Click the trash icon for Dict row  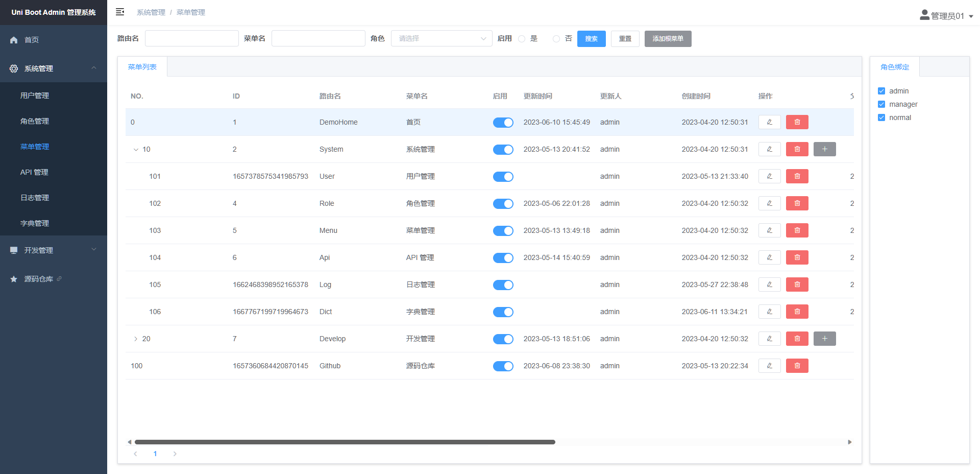click(797, 312)
